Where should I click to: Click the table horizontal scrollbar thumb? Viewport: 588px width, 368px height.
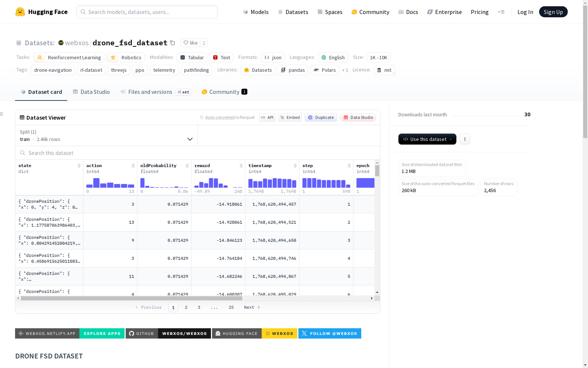(132, 298)
